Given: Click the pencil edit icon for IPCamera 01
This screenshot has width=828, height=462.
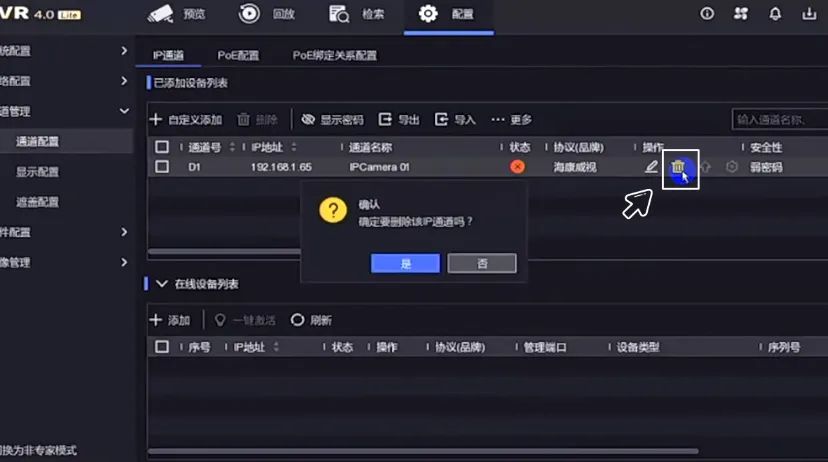Looking at the screenshot, I should (x=651, y=167).
